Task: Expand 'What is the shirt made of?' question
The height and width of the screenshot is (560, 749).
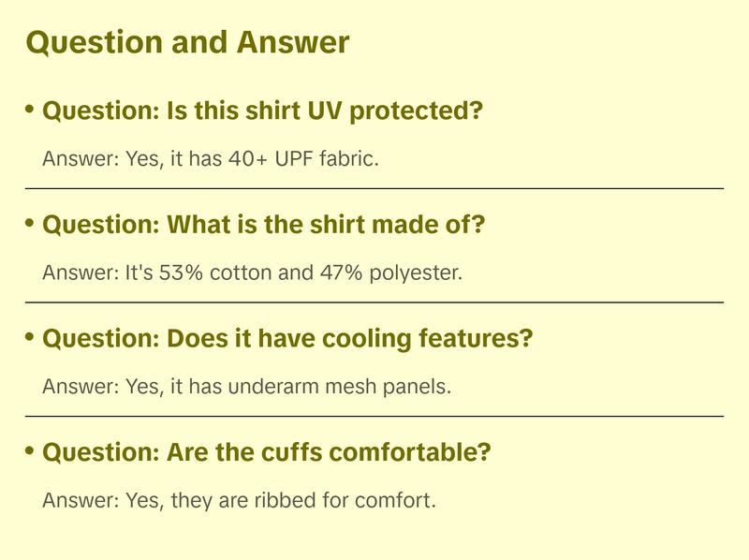Action: point(264,226)
